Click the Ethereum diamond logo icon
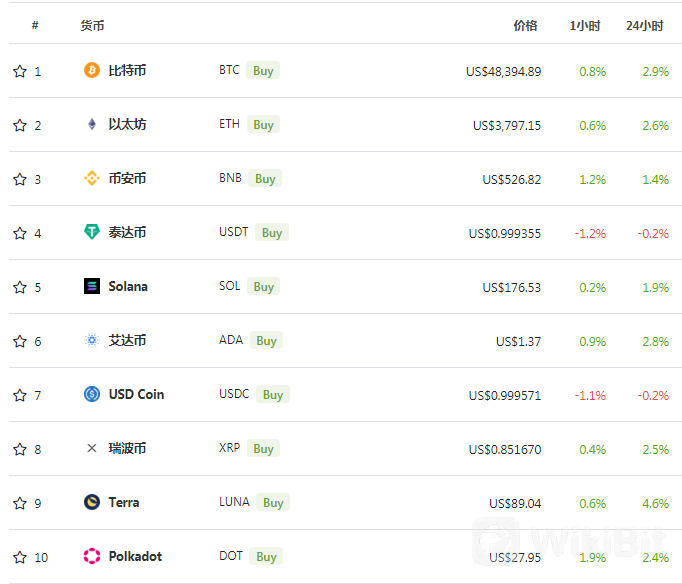The image size is (682, 584). tap(92, 124)
